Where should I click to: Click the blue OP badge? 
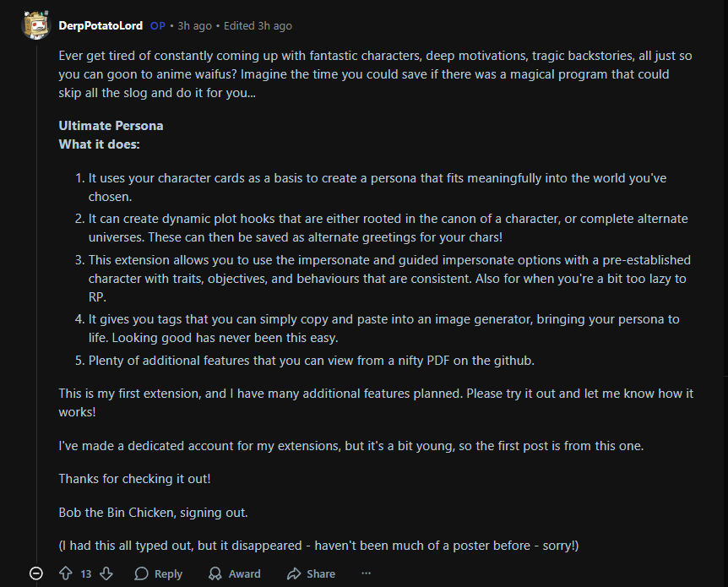click(158, 25)
